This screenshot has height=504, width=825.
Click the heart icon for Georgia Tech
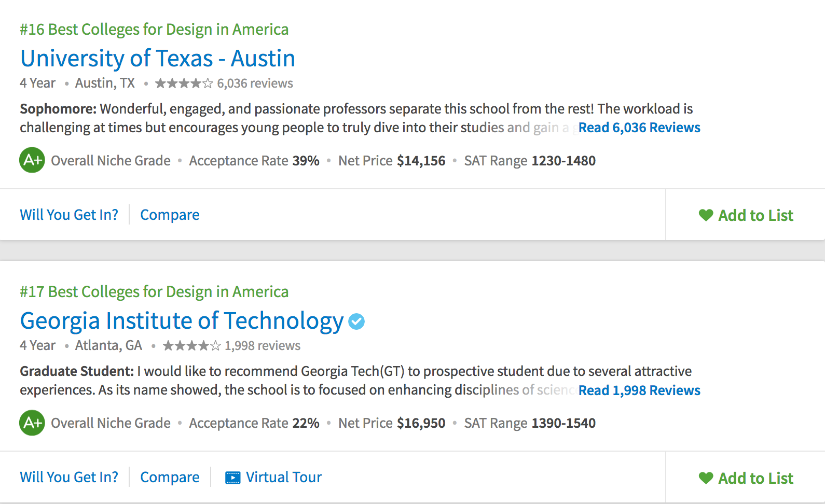tap(706, 478)
